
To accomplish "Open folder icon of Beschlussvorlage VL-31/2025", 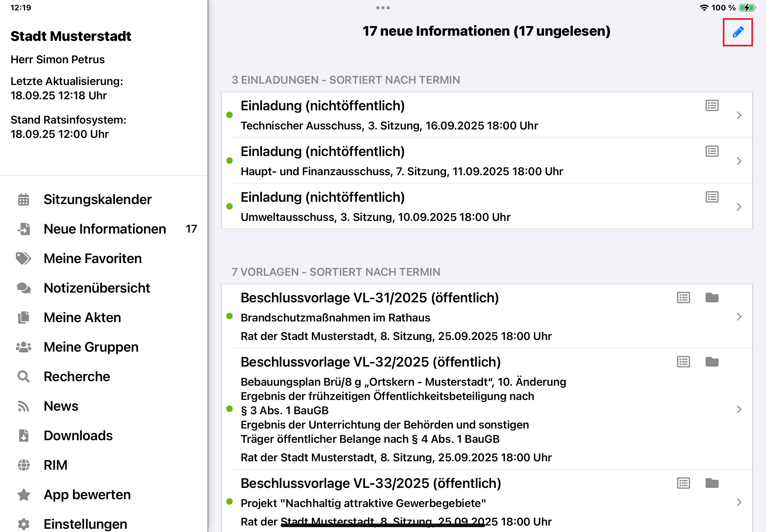I will pos(712,297).
